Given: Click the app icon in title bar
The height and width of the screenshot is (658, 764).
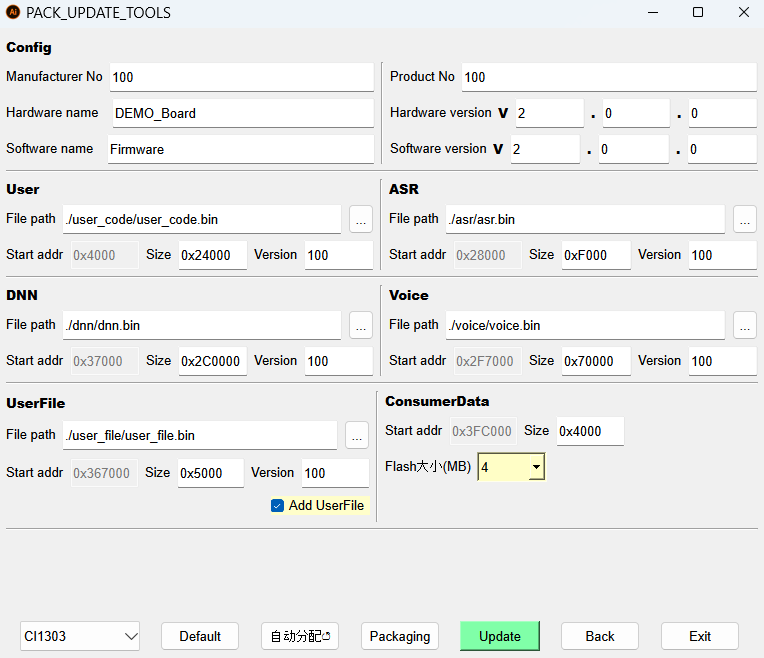Looking at the screenshot, I should [13, 13].
